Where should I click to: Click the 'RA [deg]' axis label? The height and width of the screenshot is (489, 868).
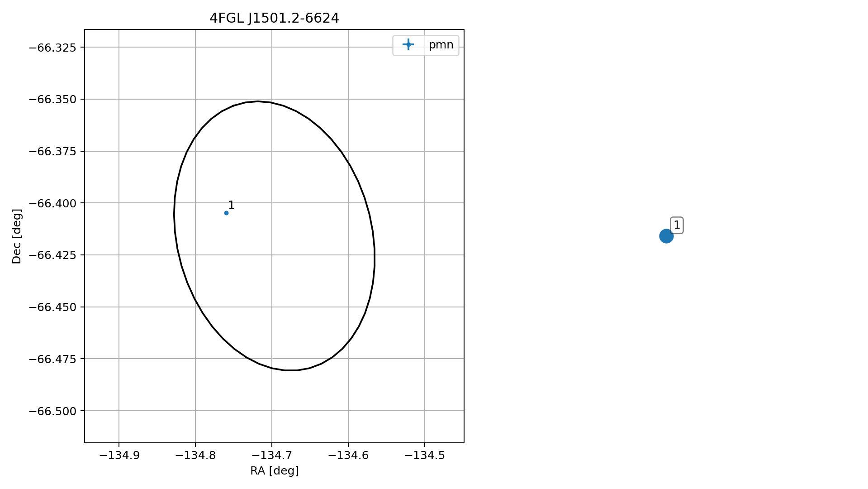275,471
